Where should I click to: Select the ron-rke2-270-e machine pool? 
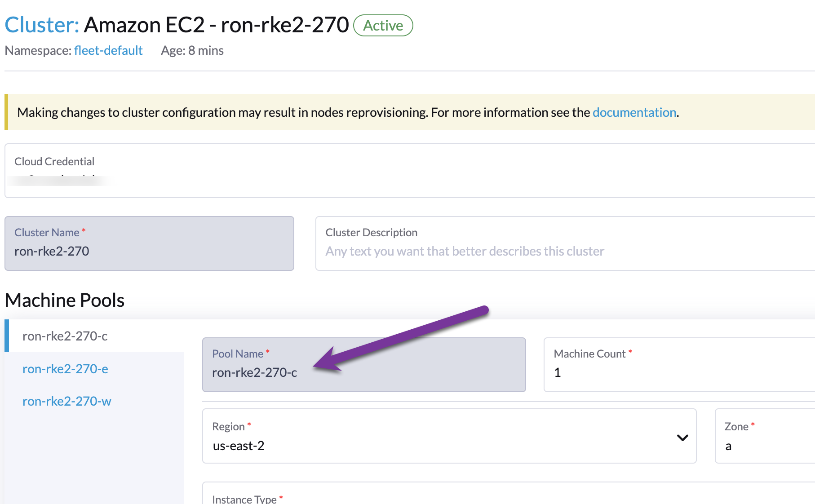pos(66,368)
